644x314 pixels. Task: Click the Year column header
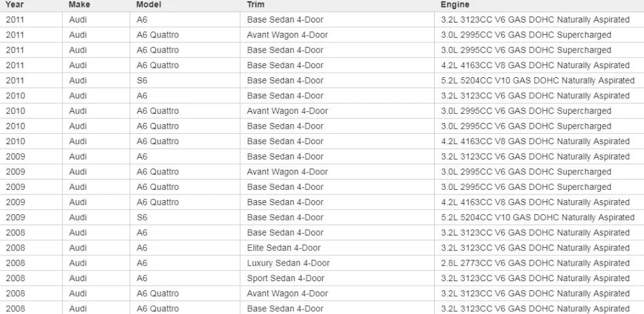coord(14,5)
